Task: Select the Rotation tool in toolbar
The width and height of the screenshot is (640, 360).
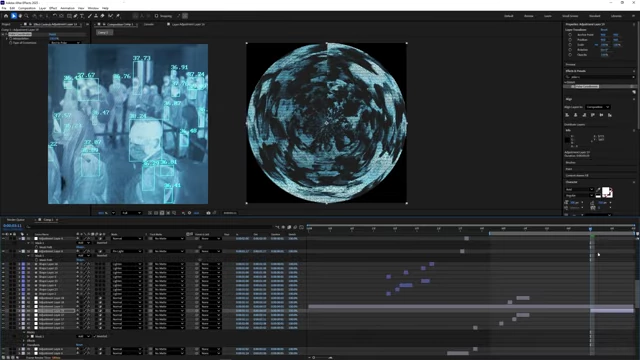Action: coord(54,16)
